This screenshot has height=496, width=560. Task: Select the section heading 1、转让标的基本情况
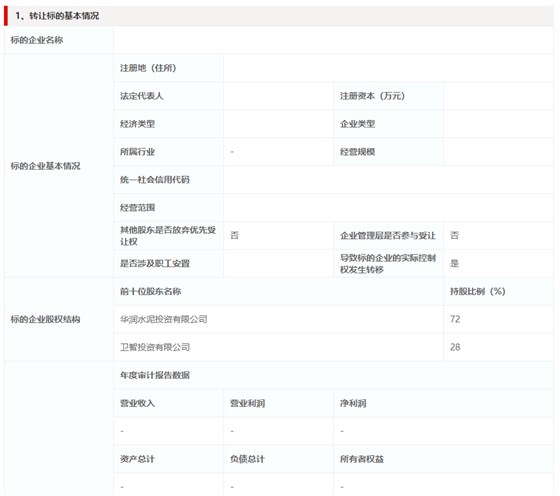[57, 16]
